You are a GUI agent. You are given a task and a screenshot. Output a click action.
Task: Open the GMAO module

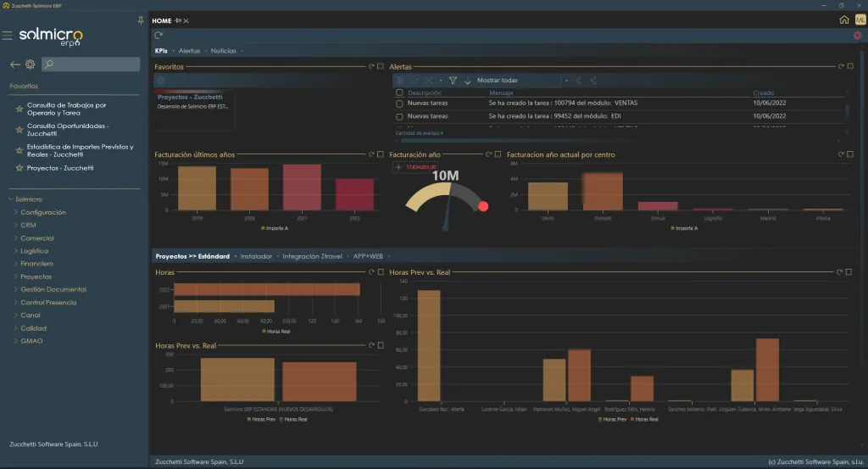pos(31,341)
